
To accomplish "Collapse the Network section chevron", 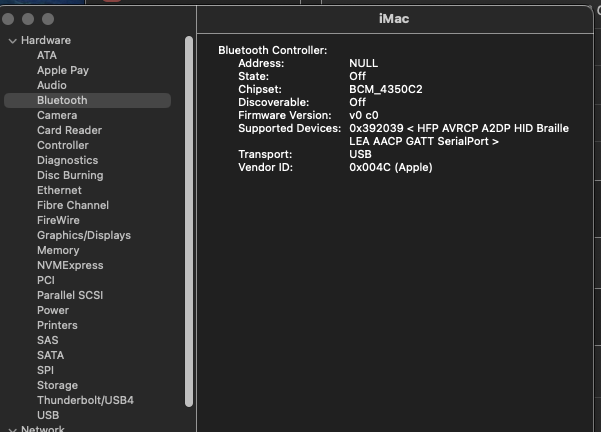I will click(13, 429).
